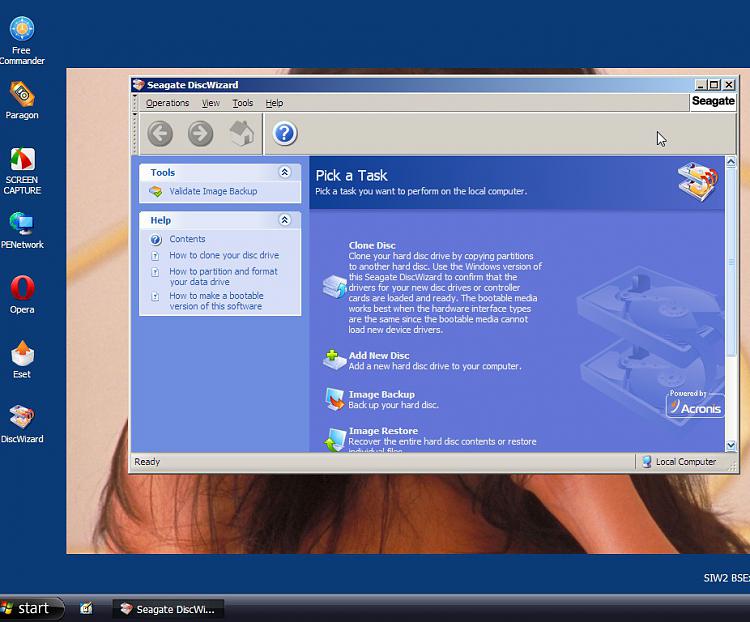Click the Pick a Task heading

click(x=351, y=176)
